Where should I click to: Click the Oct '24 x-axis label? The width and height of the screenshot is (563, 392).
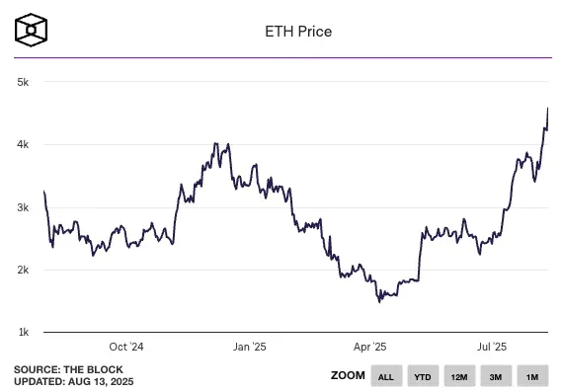[x=126, y=347]
